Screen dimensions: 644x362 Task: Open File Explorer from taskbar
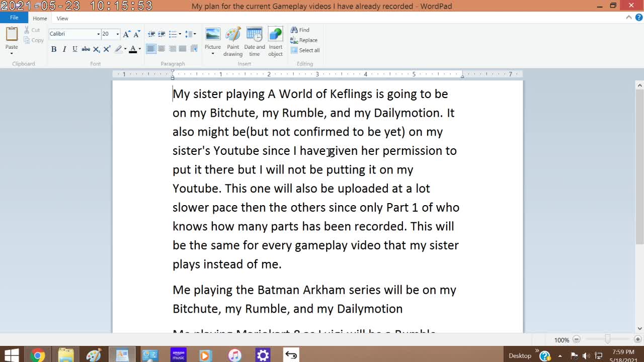[x=65, y=355]
